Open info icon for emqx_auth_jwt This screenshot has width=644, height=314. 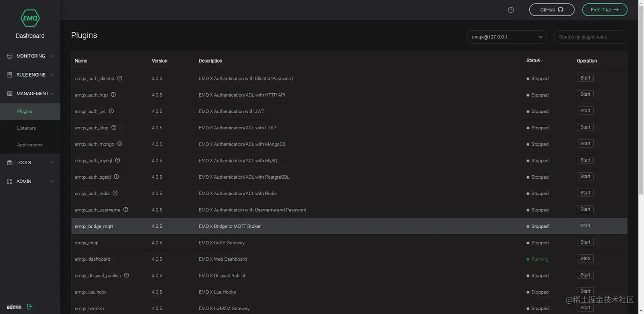111,111
